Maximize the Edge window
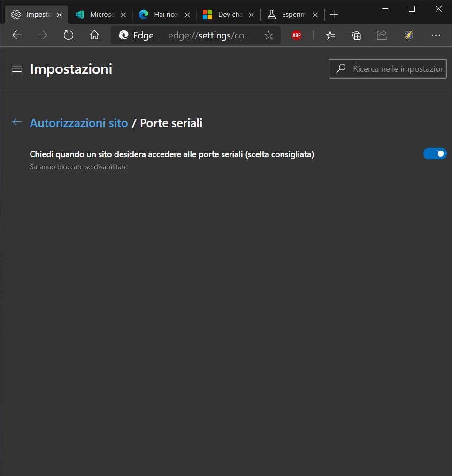 click(x=412, y=9)
